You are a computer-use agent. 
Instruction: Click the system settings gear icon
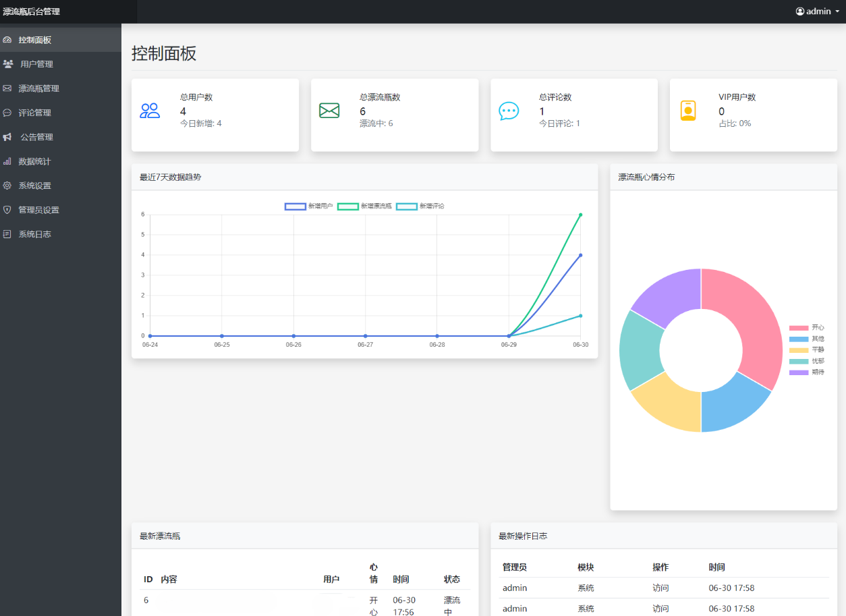tap(7, 186)
